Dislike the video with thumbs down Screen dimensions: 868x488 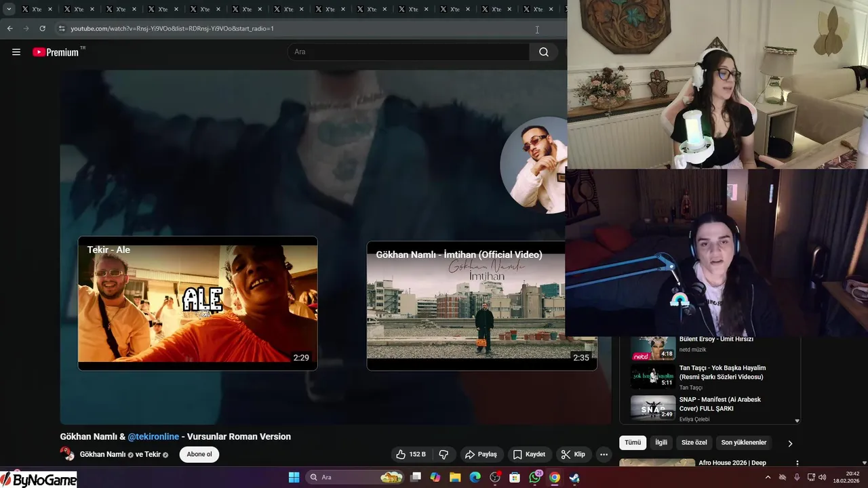(x=443, y=454)
